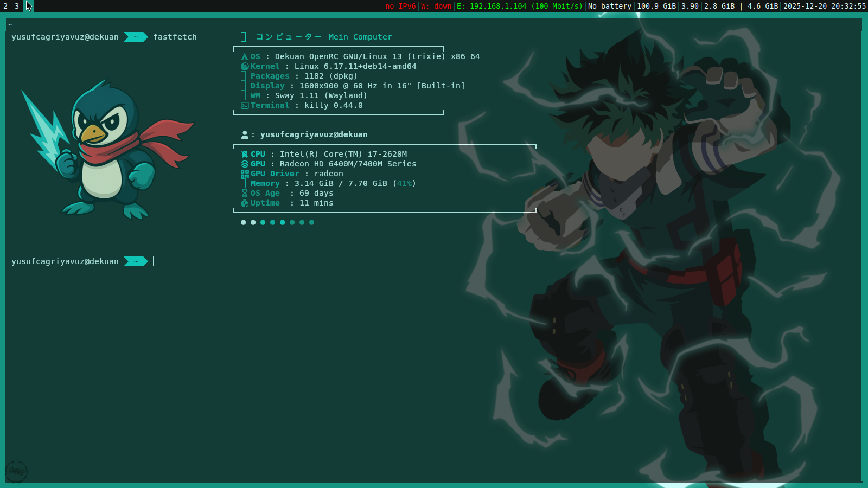Click the OS distro logo icon

pyautogui.click(x=245, y=56)
